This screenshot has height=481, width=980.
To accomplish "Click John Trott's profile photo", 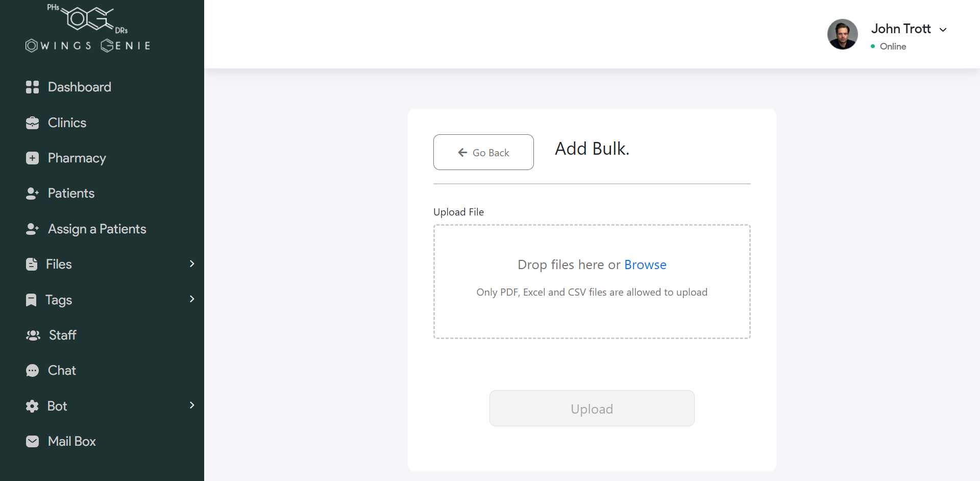I will 842,34.
